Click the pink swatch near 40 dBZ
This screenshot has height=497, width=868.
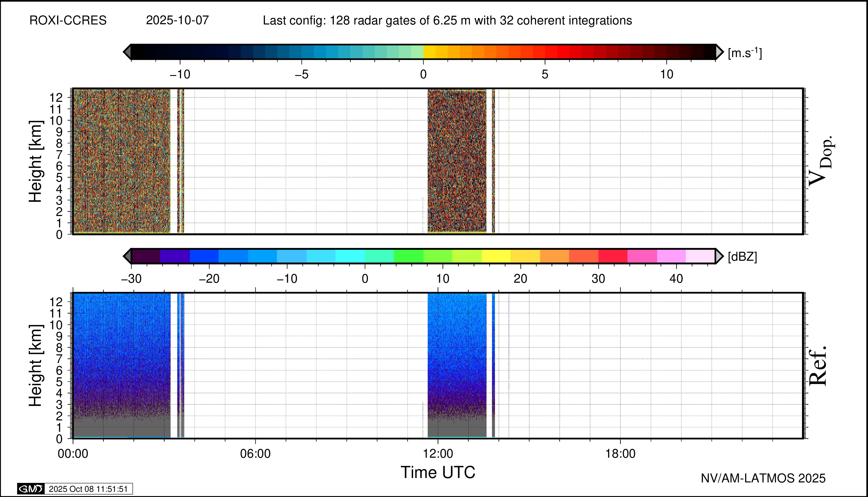tap(671, 256)
